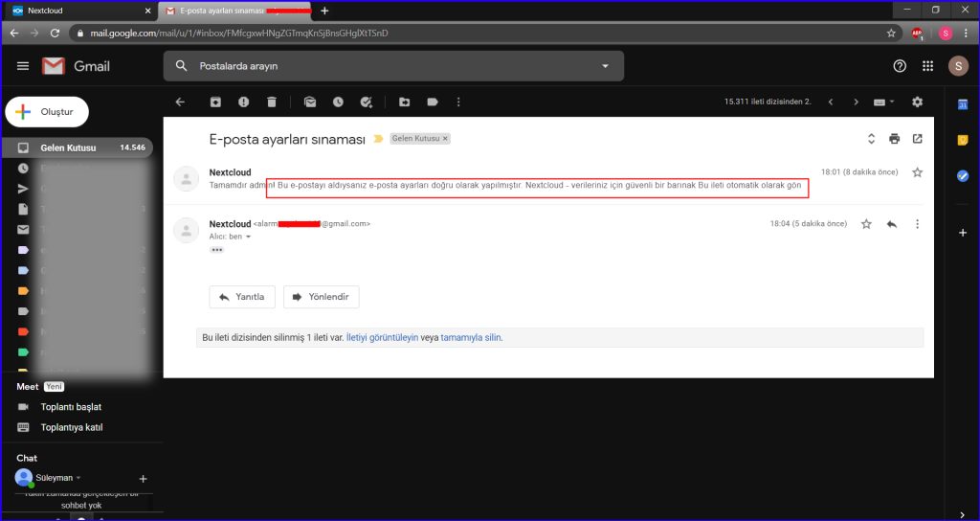The image size is (980, 521).
Task: Open the Gmail main menu hamburger
Action: [23, 66]
